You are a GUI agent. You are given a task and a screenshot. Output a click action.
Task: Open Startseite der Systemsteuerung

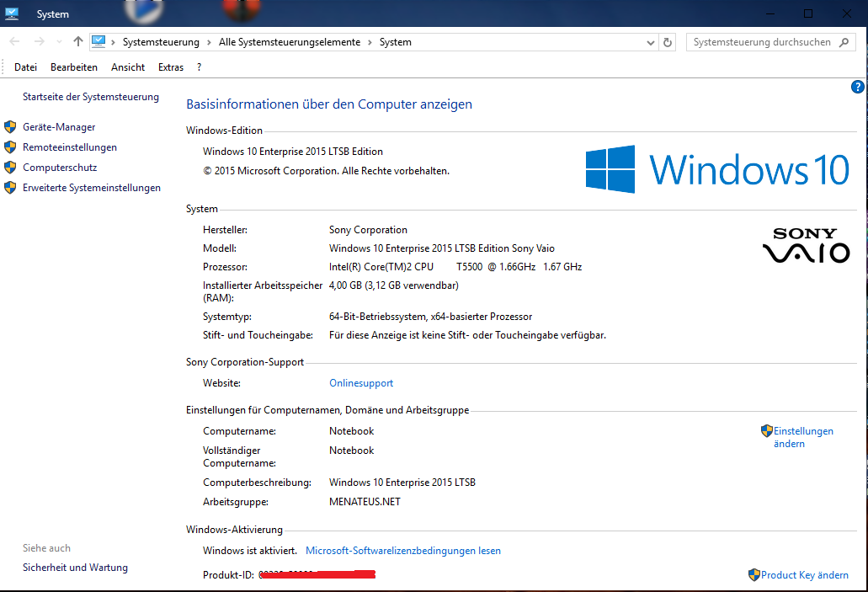[x=91, y=97]
